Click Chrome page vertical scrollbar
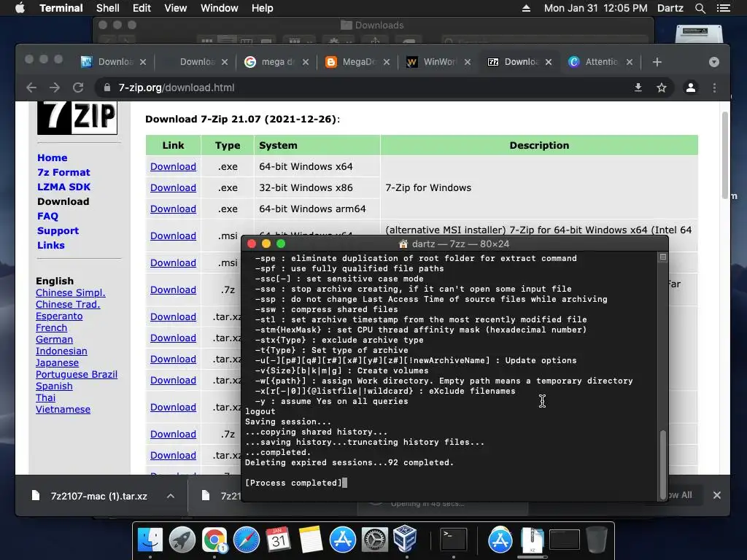 [x=724, y=154]
